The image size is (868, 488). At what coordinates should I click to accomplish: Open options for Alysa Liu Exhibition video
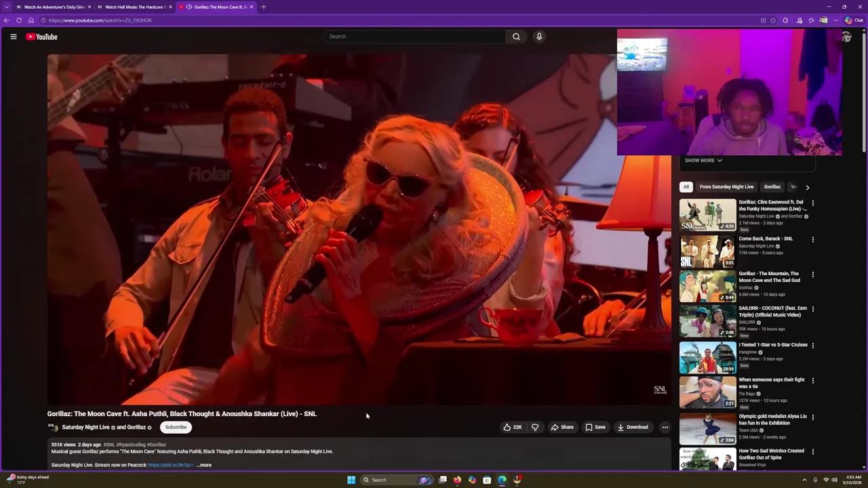click(812, 416)
